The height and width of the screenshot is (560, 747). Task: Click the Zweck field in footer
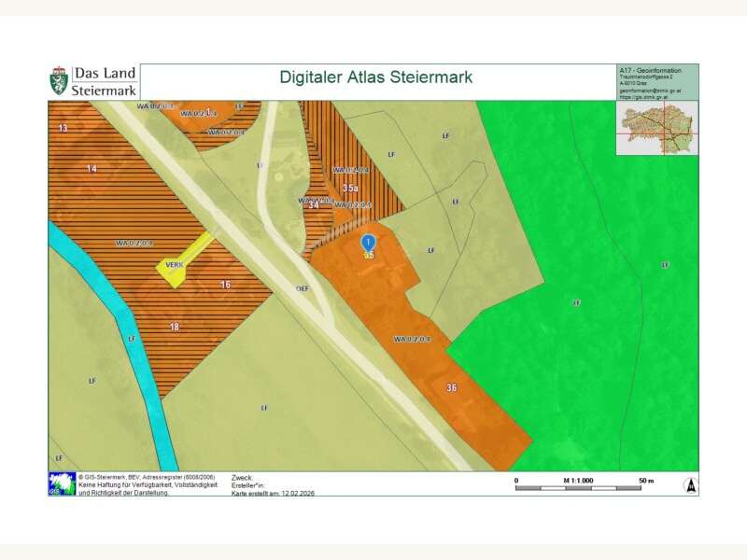(x=242, y=477)
